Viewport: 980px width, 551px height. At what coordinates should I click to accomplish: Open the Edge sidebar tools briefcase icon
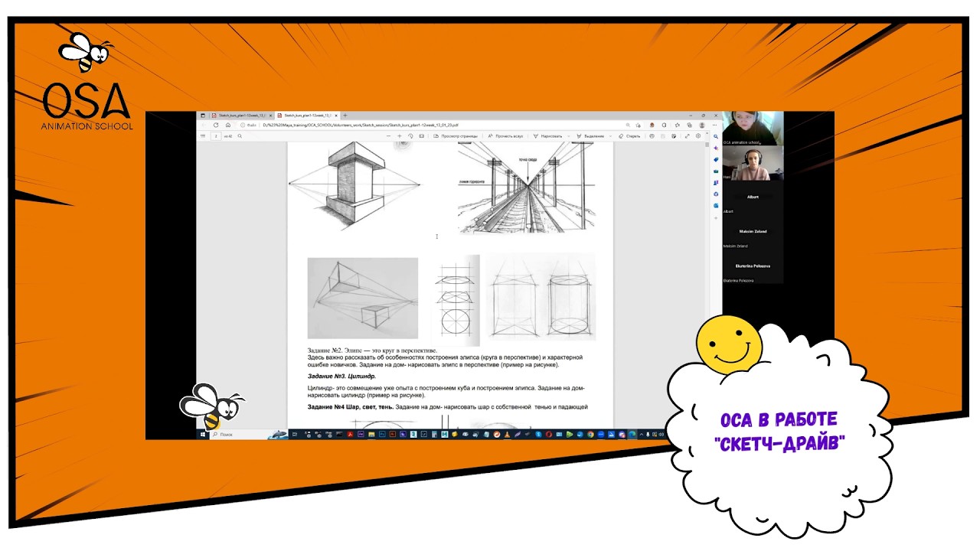(x=716, y=171)
